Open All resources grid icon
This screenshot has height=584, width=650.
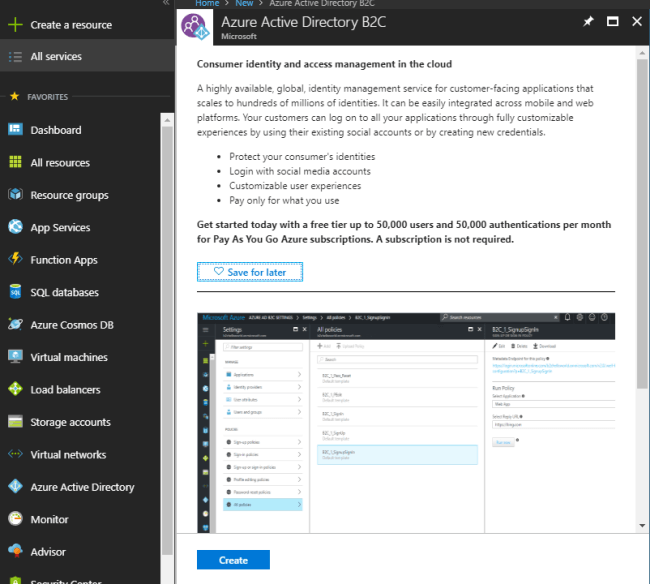pos(15,162)
